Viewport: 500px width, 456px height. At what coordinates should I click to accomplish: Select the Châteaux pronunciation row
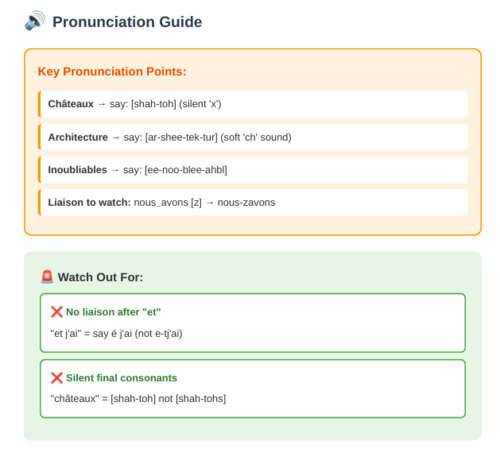coord(253,104)
